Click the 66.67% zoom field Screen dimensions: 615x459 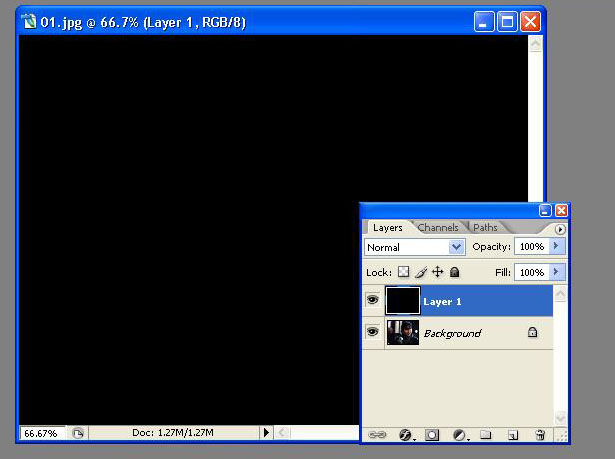pos(42,433)
